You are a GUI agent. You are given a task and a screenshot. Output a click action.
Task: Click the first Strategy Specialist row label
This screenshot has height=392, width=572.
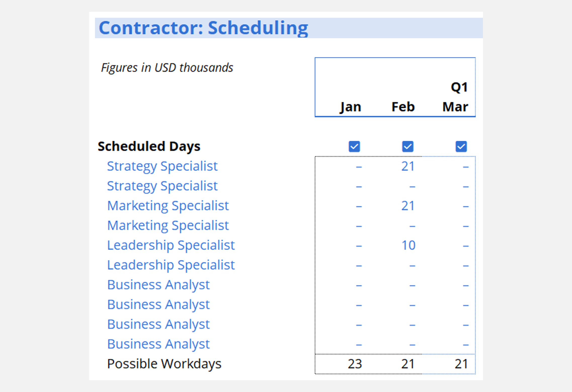click(162, 166)
